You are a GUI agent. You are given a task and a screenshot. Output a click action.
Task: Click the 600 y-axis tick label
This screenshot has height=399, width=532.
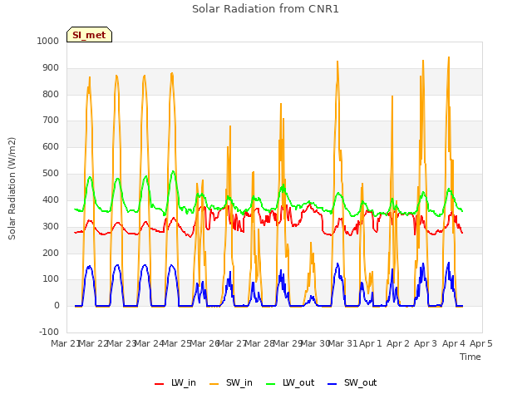51,146
